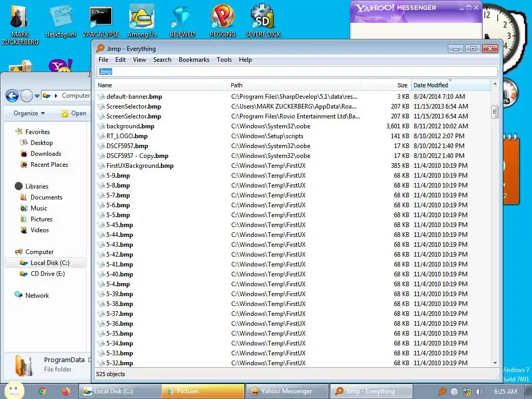Select FirstUXBackground.bmp result row
Screen dimensions: 532x399
pos(293,166)
